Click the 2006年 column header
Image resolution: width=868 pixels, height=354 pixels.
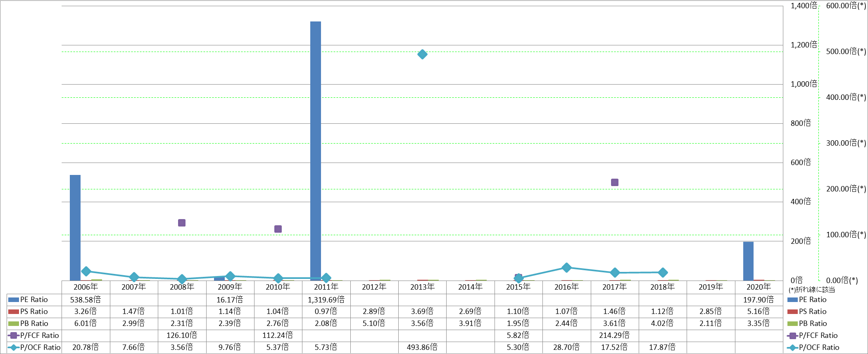[x=86, y=287]
